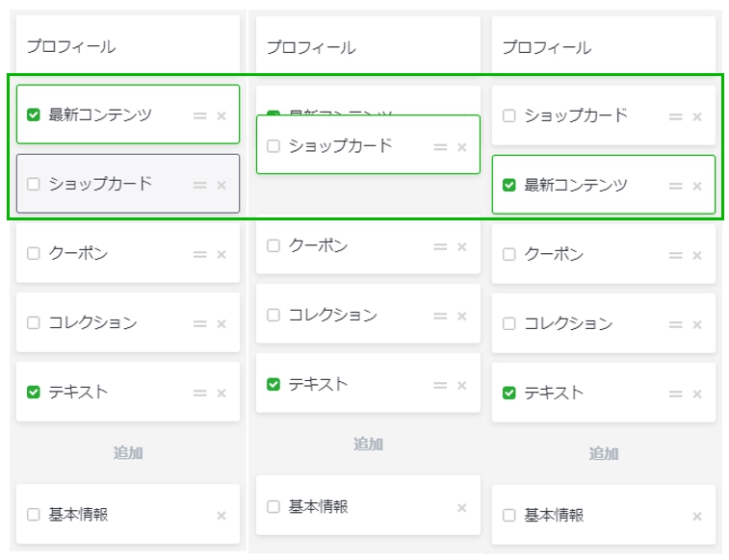
Task: Click 最新コンテンツ drag handle in right panel
Action: (675, 187)
